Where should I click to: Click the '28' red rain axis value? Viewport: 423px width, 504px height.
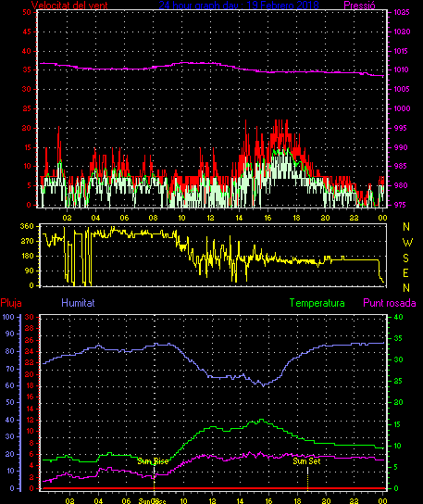30,329
